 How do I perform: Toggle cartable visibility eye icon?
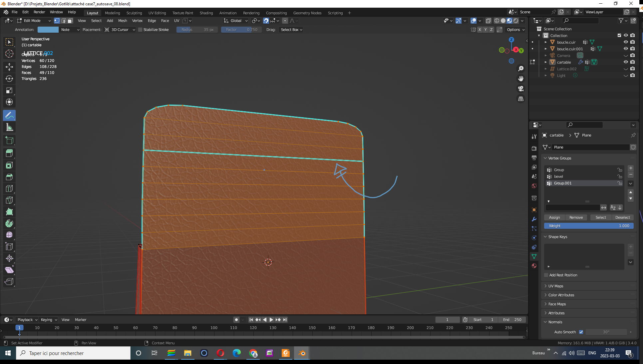[626, 62]
